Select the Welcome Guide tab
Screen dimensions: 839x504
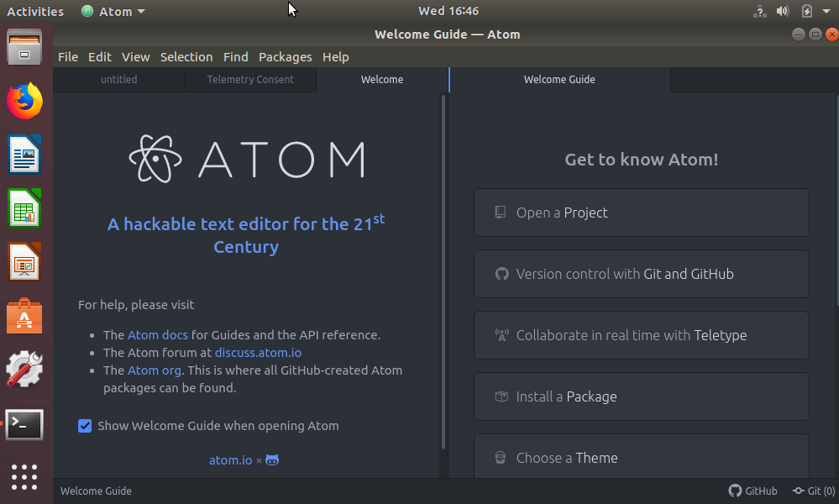click(x=559, y=79)
